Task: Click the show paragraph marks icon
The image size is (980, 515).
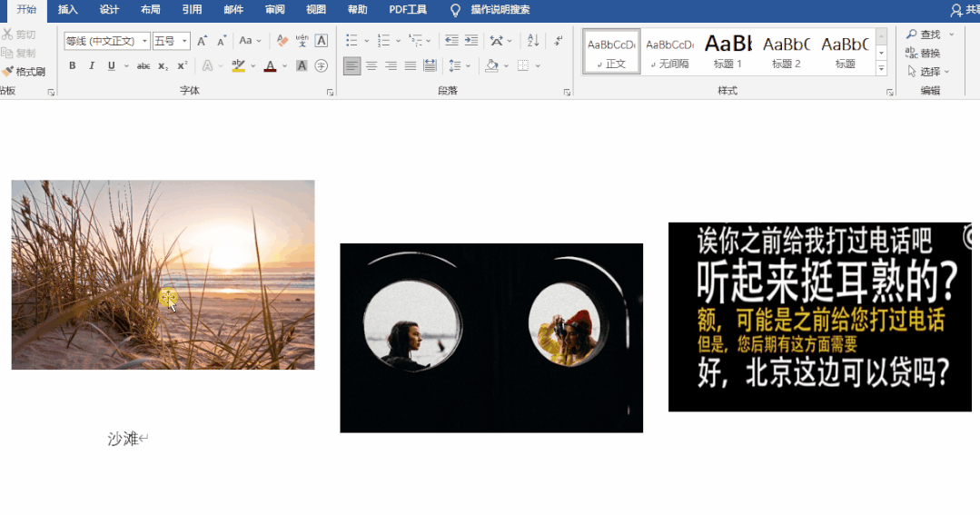Action: pyautogui.click(x=559, y=41)
